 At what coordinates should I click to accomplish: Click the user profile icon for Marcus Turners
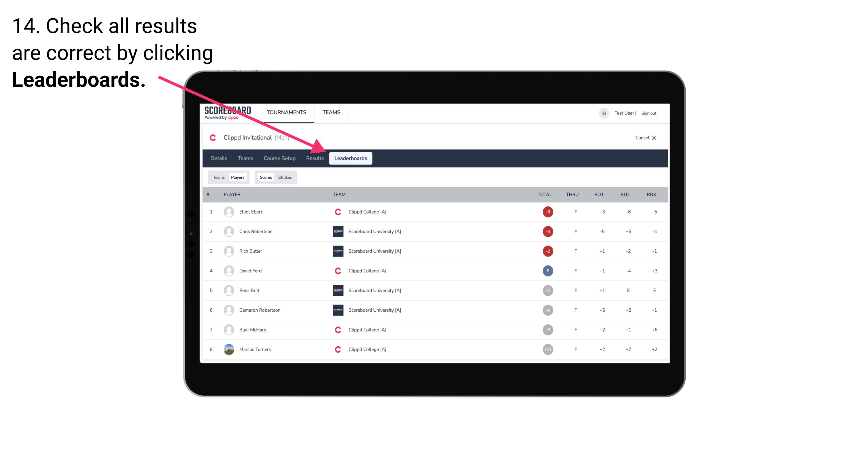(x=229, y=349)
